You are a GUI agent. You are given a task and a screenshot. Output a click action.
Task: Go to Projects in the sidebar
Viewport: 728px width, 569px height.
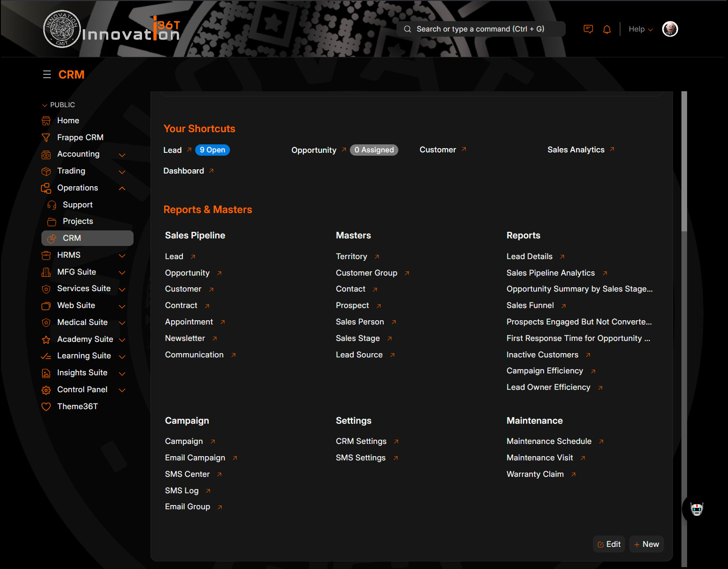pos(78,221)
